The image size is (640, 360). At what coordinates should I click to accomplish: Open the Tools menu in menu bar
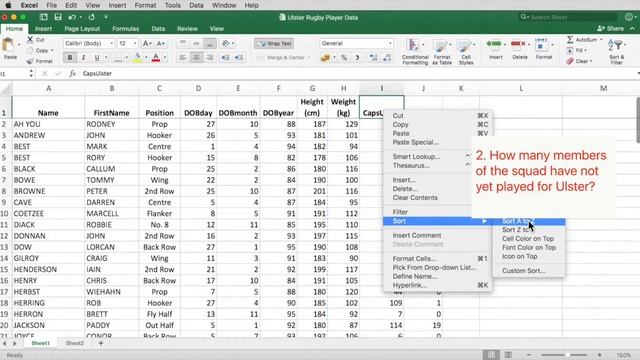[x=173, y=5]
